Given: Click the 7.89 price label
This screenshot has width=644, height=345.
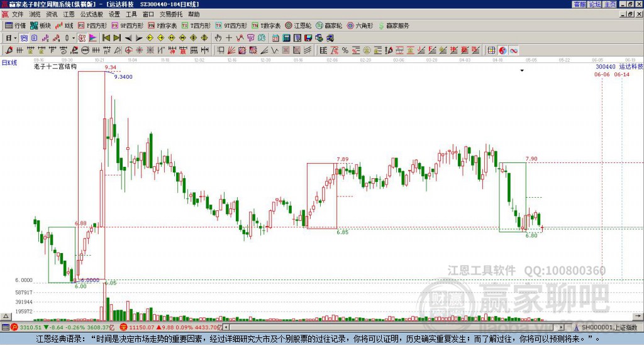Looking at the screenshot, I should click(x=343, y=159).
